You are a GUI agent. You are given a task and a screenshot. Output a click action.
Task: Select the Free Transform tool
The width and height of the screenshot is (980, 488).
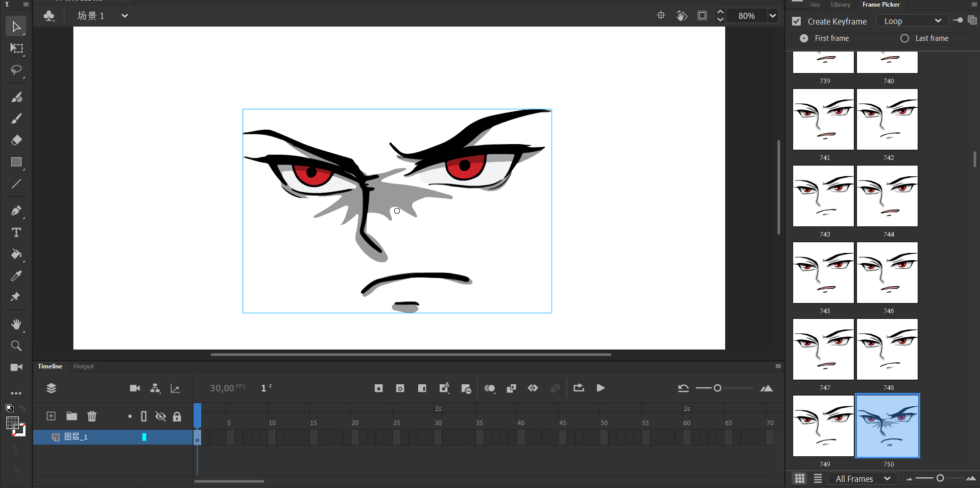16,49
